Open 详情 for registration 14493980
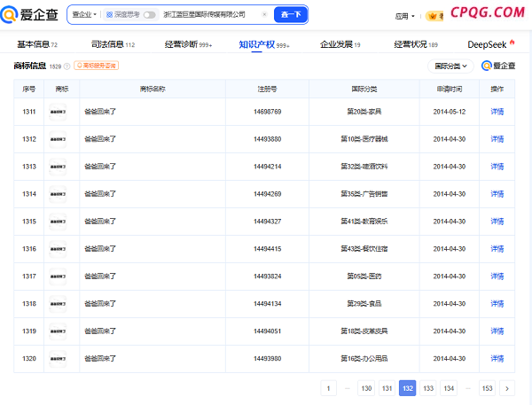 pos(497,359)
